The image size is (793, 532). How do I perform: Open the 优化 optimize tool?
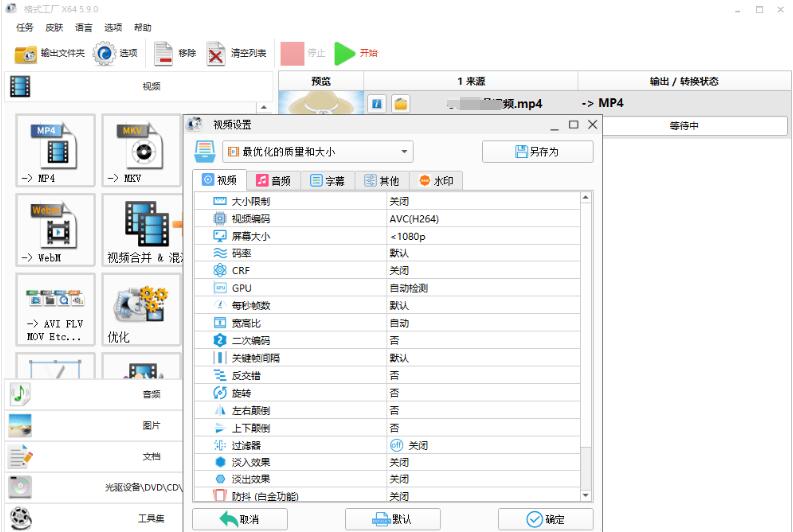point(141,309)
